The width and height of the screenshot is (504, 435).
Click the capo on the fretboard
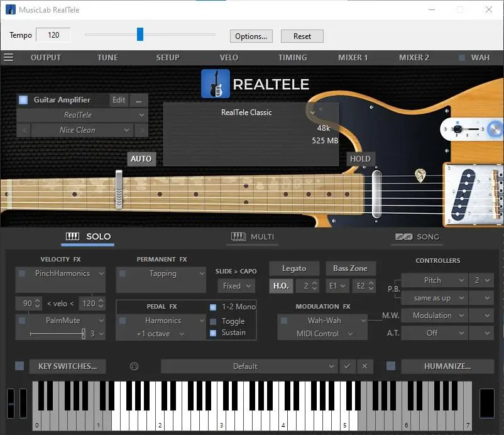tap(119, 190)
